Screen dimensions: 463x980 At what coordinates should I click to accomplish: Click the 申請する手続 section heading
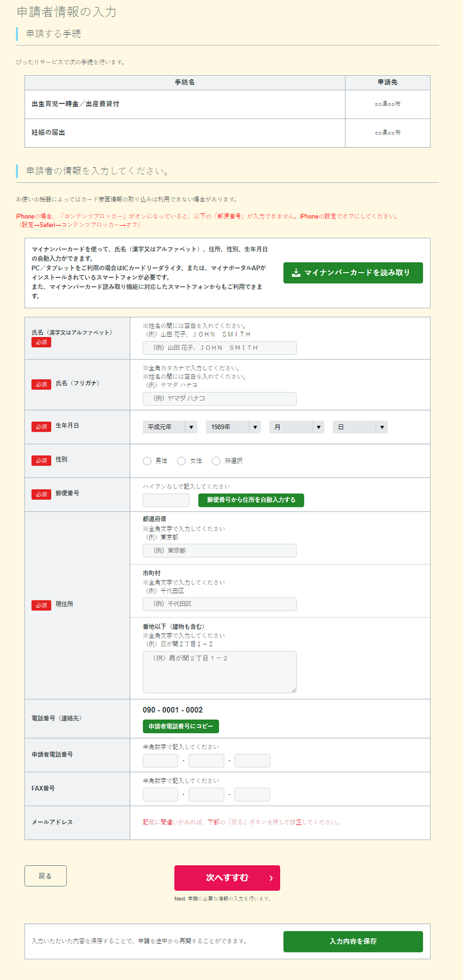(x=54, y=34)
